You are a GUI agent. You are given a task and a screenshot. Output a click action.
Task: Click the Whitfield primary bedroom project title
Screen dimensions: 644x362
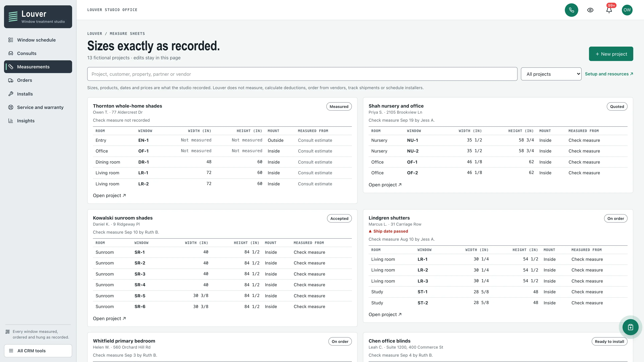coord(124,341)
